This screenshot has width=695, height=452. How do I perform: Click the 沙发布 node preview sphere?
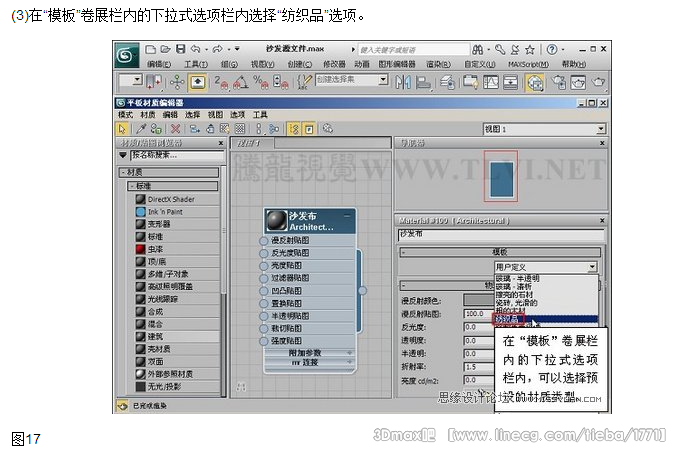pos(277,221)
